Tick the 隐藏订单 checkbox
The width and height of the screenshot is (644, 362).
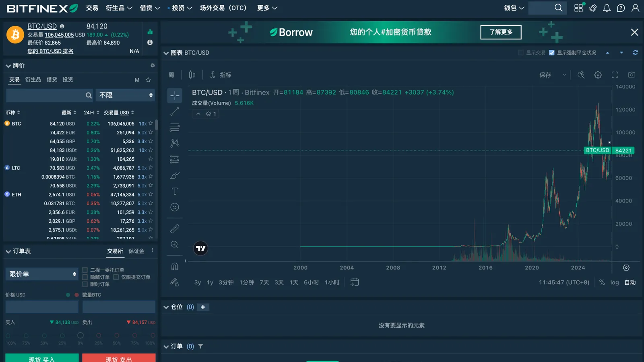tap(85, 277)
